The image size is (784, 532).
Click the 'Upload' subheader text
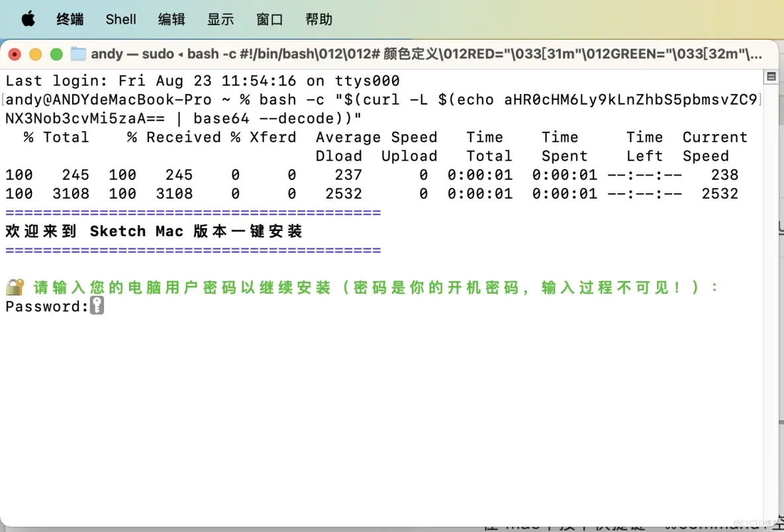[409, 156]
